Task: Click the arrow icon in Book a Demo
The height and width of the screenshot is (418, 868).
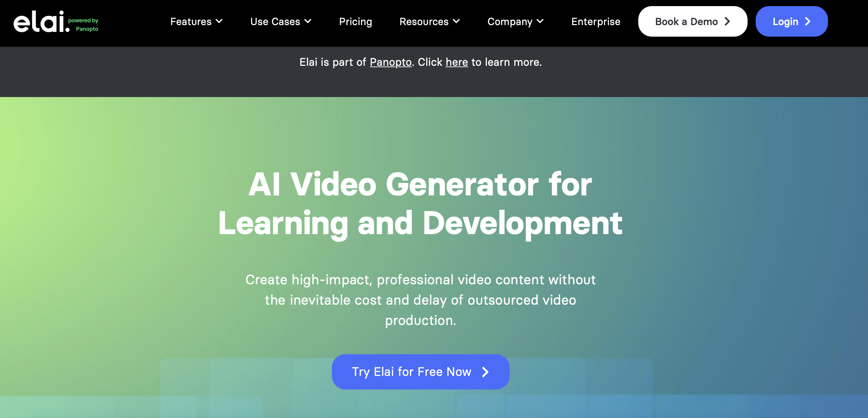Action: (727, 21)
